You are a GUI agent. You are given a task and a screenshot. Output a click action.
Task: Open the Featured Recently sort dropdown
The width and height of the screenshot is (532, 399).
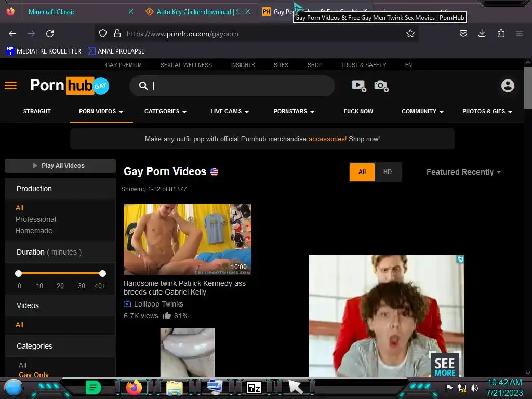click(463, 172)
